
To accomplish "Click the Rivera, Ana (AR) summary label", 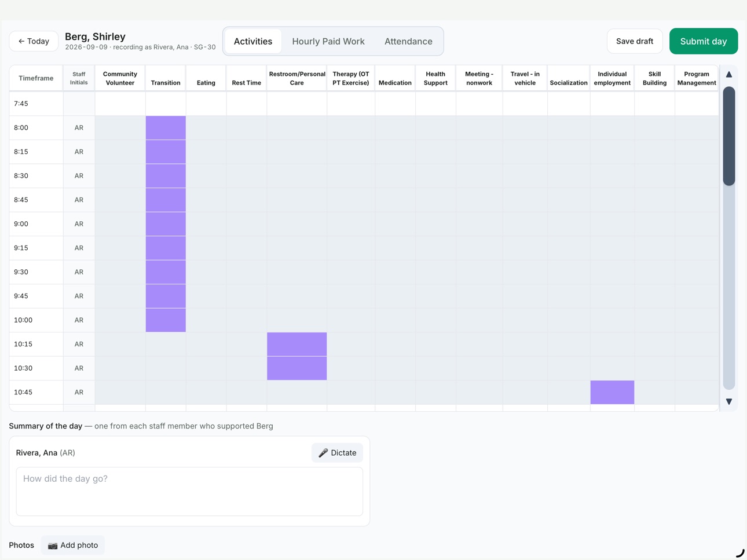I will point(46,453).
